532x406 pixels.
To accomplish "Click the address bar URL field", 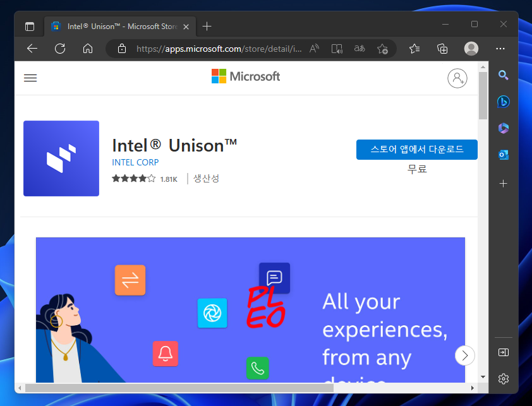I will [219, 49].
